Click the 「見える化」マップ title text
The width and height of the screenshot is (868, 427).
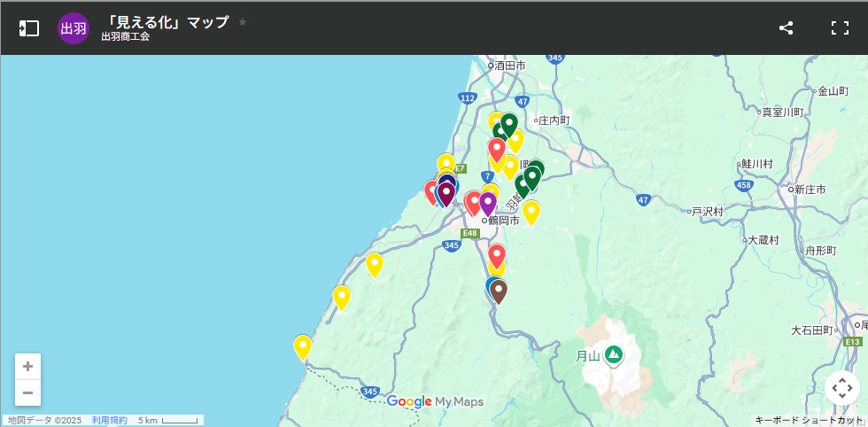click(x=167, y=21)
